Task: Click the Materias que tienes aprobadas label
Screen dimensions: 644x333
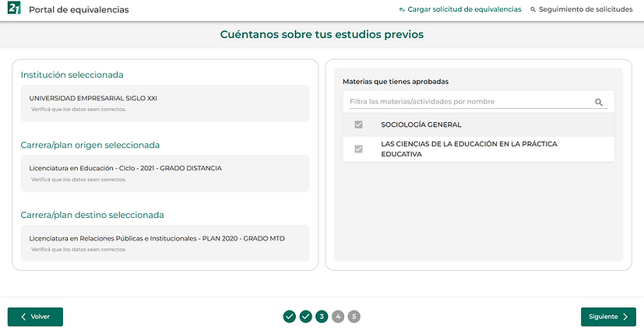Action: coord(396,82)
